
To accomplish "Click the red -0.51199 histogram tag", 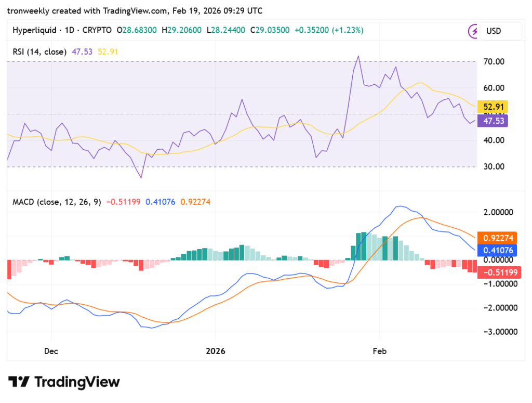I will (x=499, y=272).
